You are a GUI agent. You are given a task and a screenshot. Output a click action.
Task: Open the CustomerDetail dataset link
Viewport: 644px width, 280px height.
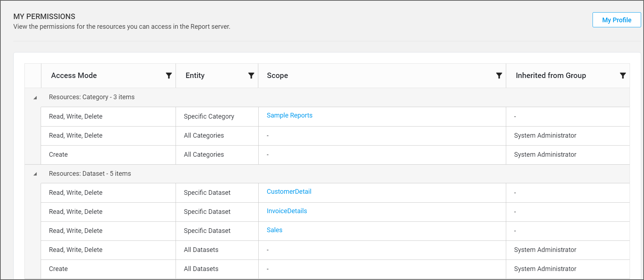(289, 192)
